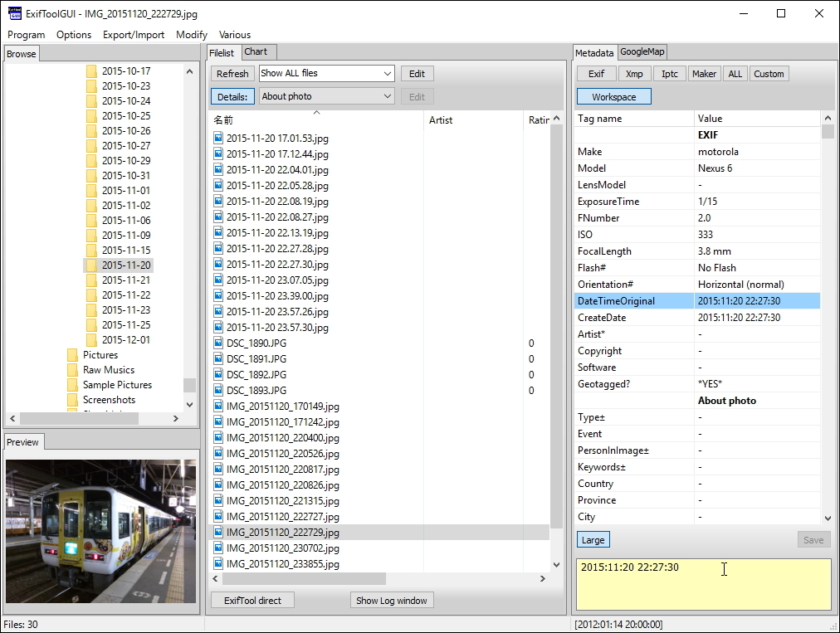Click the yellow tag value edit field

point(703,584)
